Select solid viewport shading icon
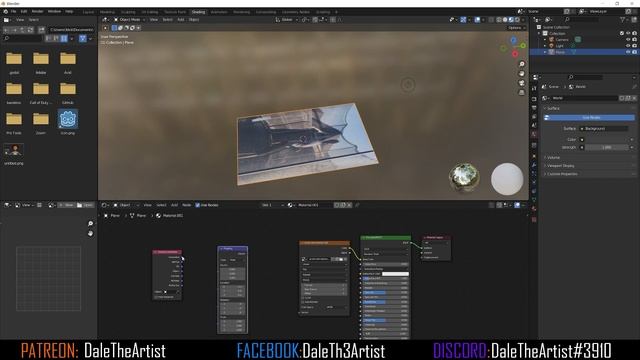 [505, 20]
